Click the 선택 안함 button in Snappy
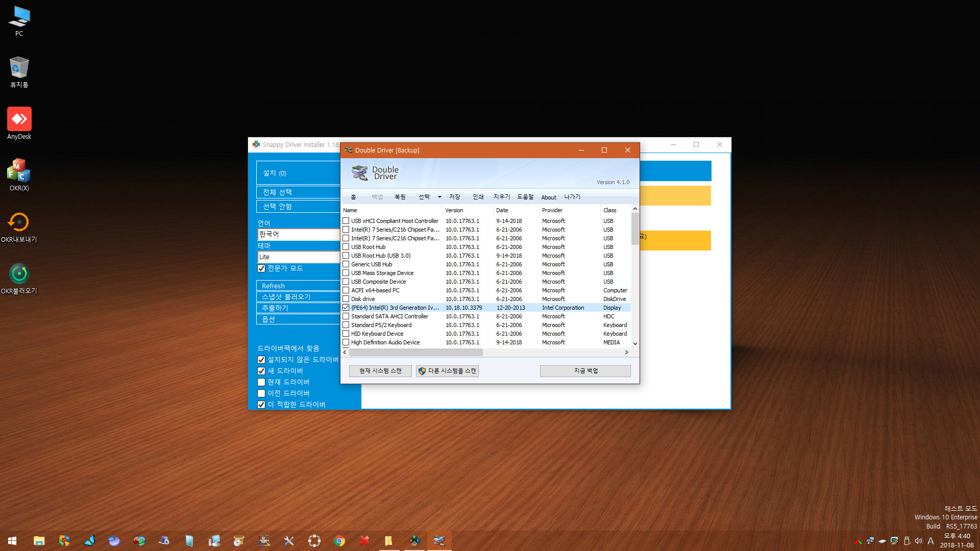980x551 pixels. [298, 207]
